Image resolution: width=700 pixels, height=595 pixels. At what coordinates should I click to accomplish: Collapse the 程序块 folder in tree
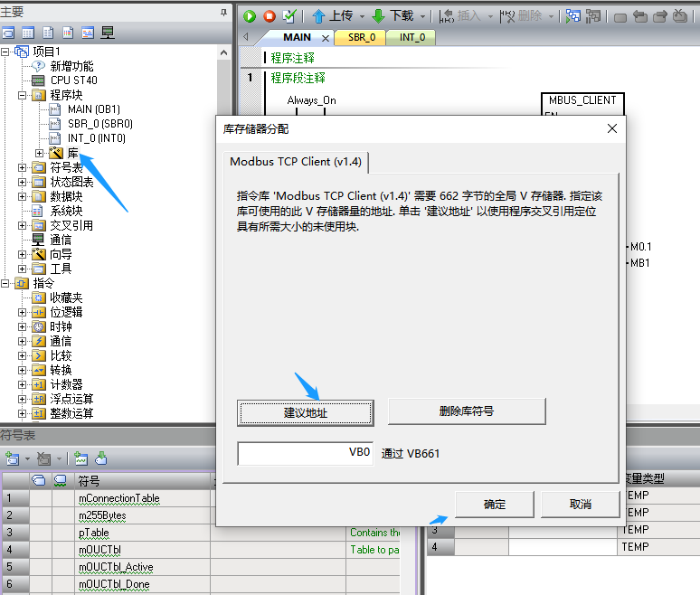coord(22,95)
